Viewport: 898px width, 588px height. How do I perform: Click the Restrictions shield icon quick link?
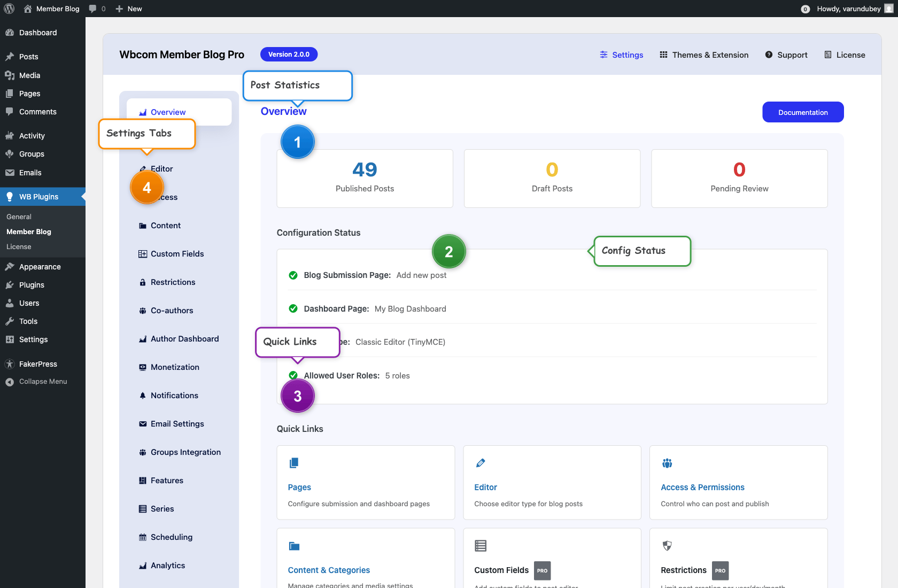point(667,546)
